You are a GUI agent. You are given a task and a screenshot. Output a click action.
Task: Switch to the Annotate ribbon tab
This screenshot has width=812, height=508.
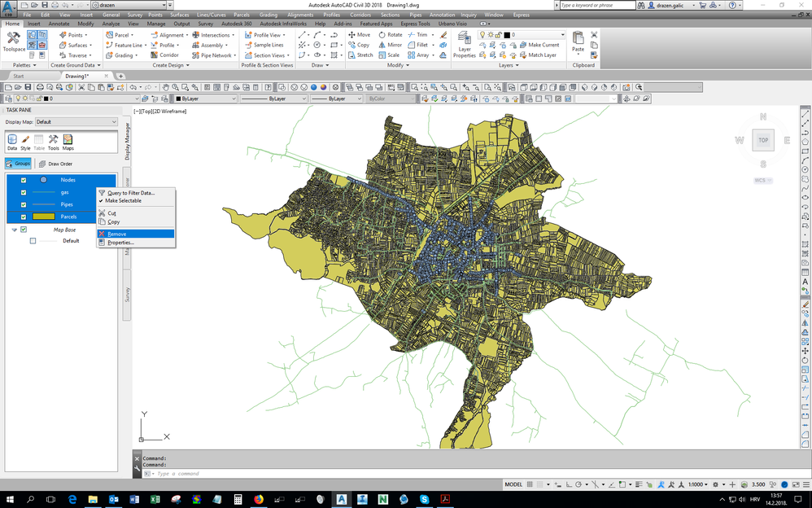click(x=59, y=24)
